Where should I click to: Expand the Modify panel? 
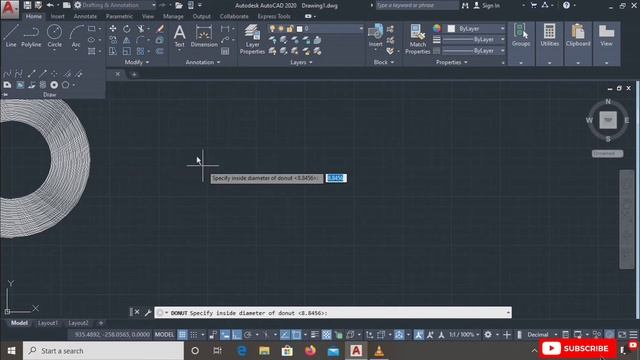[137, 62]
